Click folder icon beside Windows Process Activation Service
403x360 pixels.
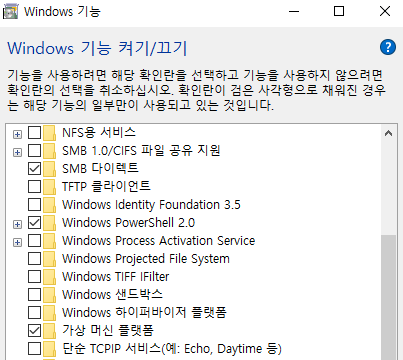pos(49,241)
